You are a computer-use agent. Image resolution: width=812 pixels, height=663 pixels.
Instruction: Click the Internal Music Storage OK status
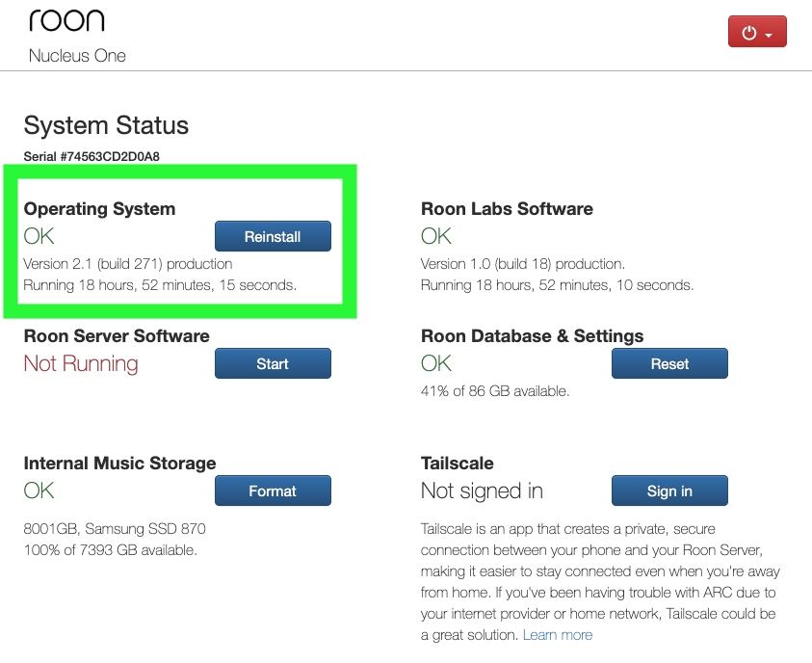[39, 491]
